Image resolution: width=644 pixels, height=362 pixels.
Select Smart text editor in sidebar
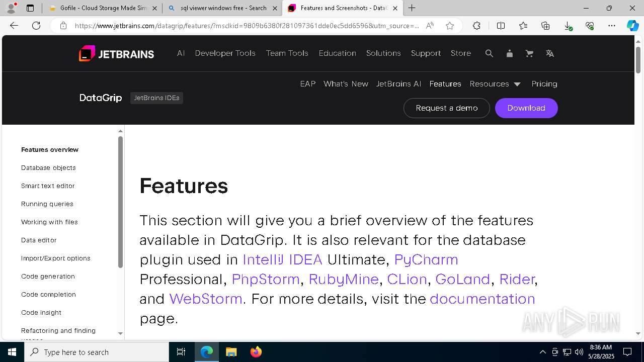tap(48, 186)
